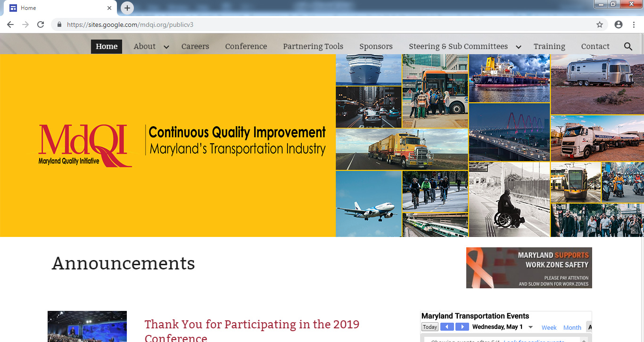
Task: Click the site search magnifier icon
Action: pyautogui.click(x=628, y=46)
